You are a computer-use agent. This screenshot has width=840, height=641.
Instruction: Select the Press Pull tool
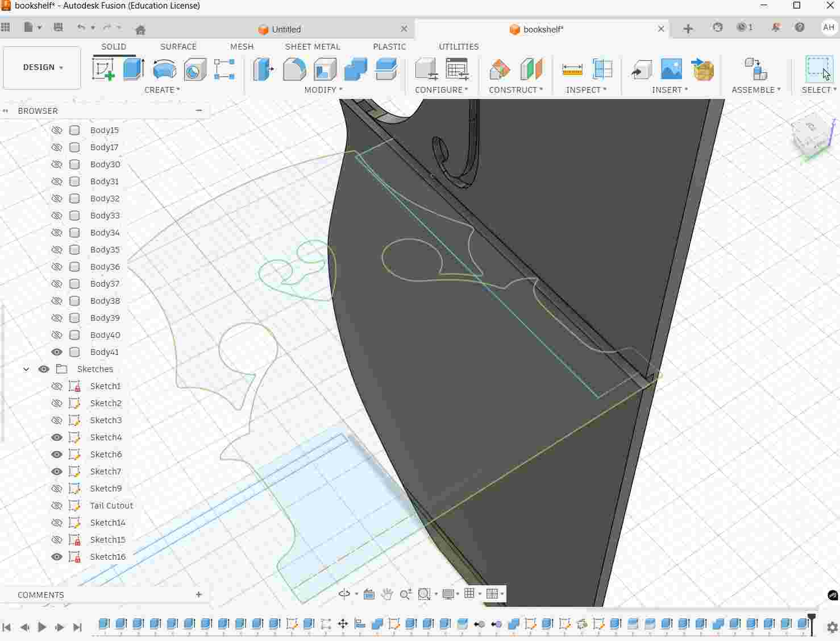(263, 69)
